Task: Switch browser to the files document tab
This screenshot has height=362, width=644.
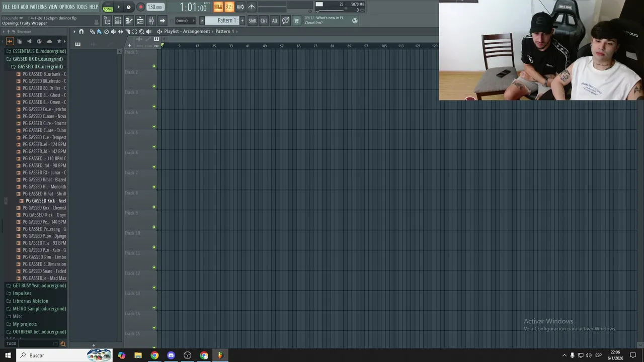Action: pos(20,41)
